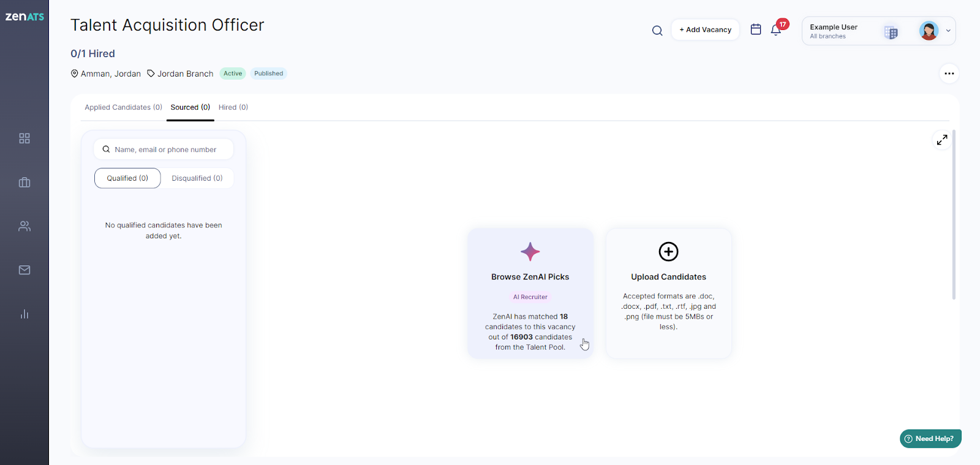The width and height of the screenshot is (980, 465).
Task: Click the AI Recruiter badge
Action: point(530,297)
